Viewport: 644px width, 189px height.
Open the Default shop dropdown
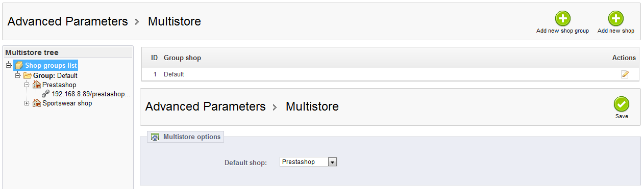coord(309,162)
